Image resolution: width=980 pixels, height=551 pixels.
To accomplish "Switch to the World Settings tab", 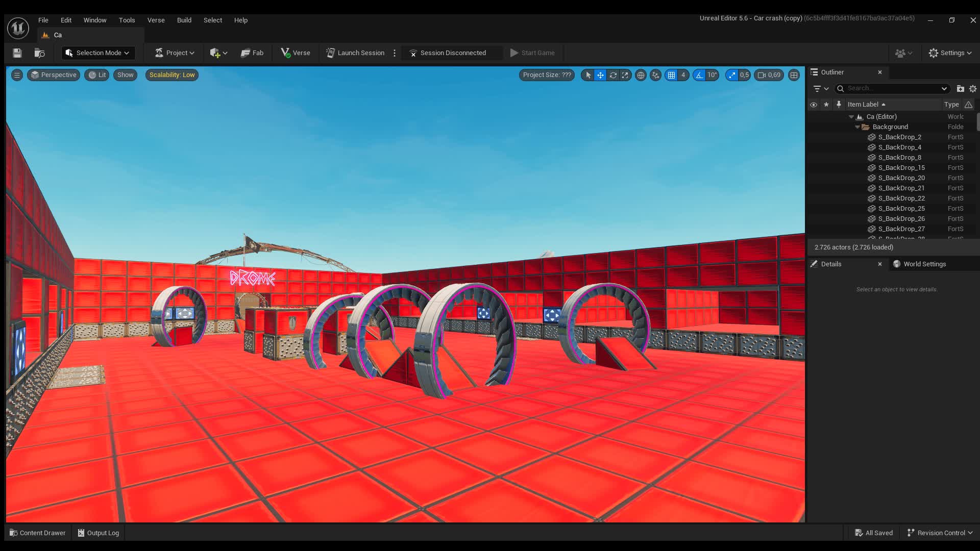I will (x=924, y=264).
